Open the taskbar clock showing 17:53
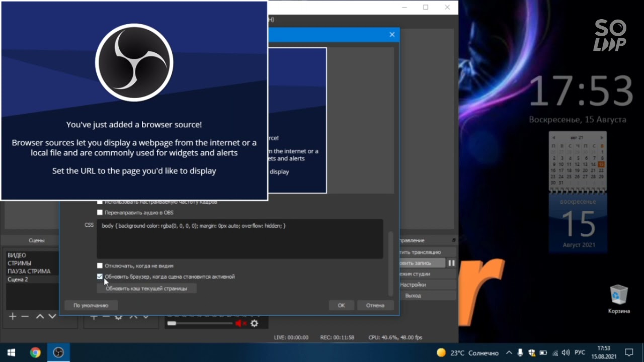Image resolution: width=644 pixels, height=362 pixels. click(x=604, y=352)
